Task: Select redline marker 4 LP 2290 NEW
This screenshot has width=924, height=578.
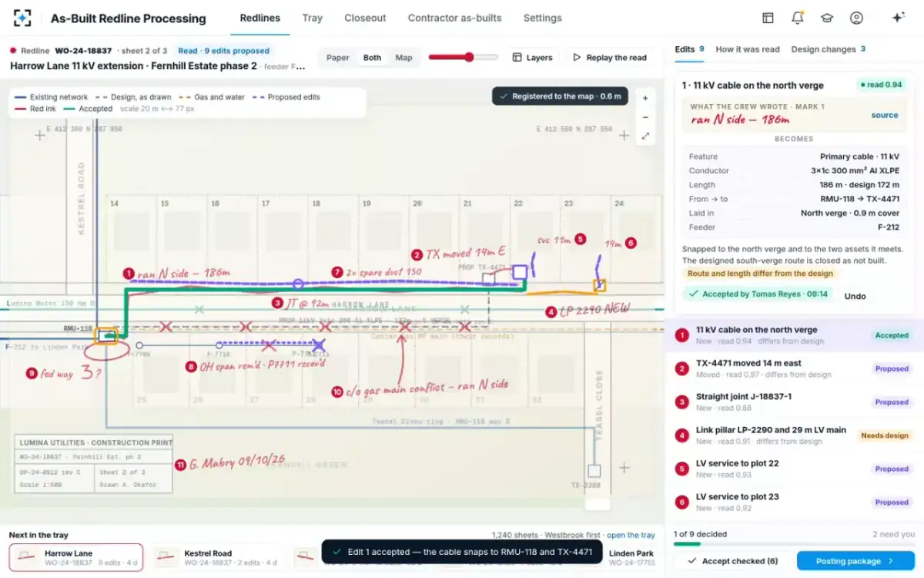Action: click(x=551, y=312)
